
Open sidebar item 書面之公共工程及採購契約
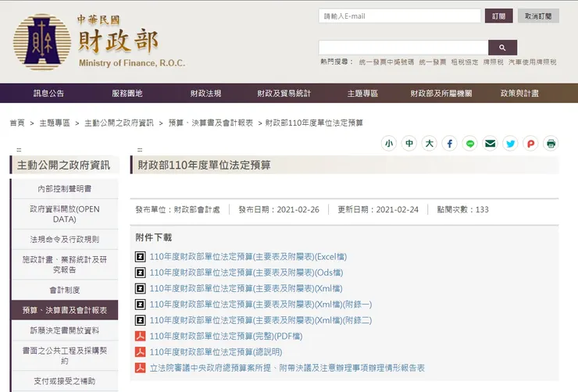coord(65,356)
